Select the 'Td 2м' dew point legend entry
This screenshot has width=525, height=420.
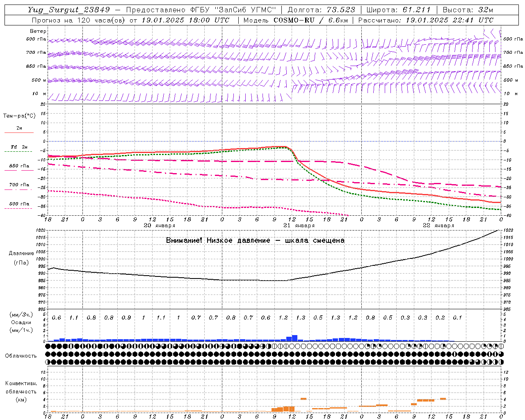tap(19, 147)
